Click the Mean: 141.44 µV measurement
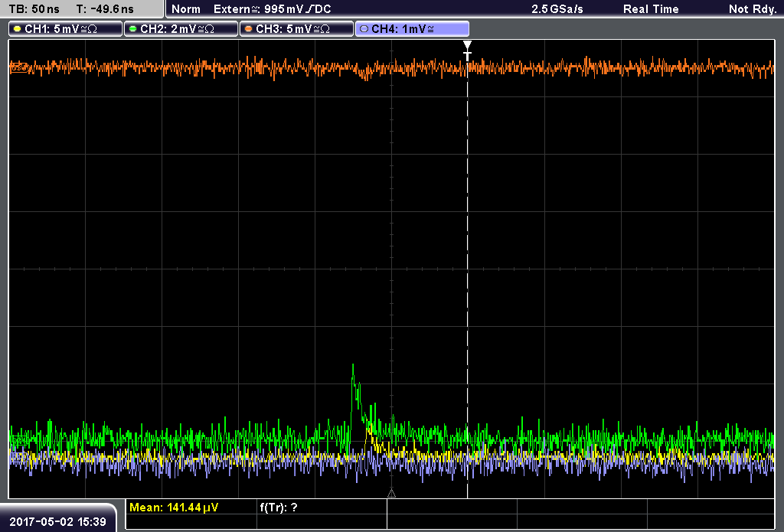 [174, 508]
